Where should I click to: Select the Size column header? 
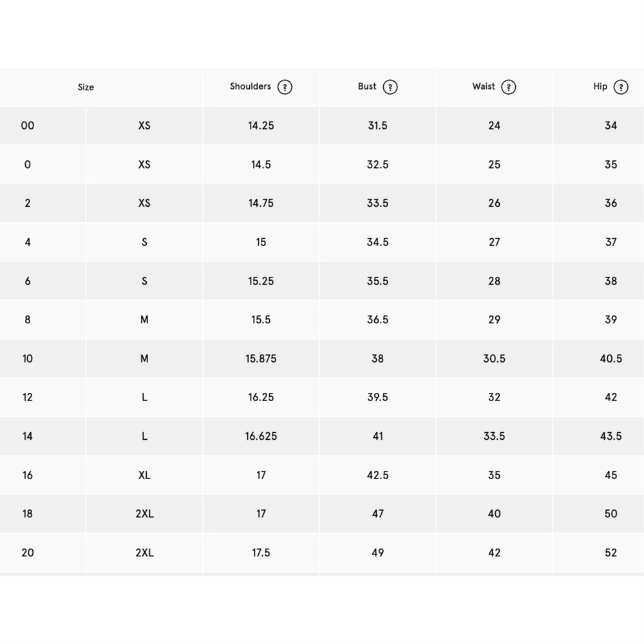tap(86, 87)
